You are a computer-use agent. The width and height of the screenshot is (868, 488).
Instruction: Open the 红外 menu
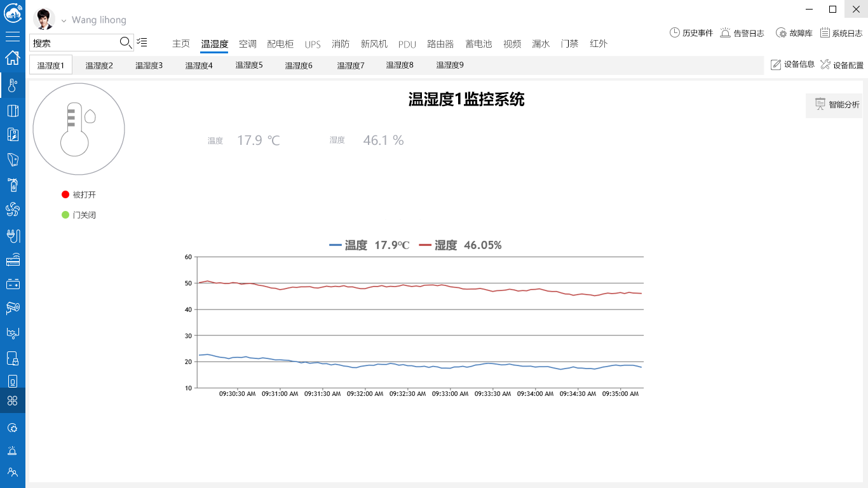tap(599, 44)
